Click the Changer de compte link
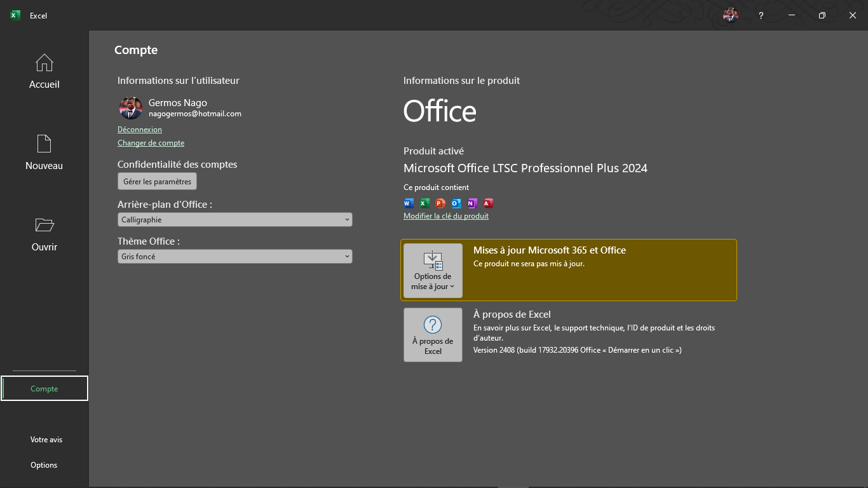This screenshot has width=868, height=488. pyautogui.click(x=151, y=143)
